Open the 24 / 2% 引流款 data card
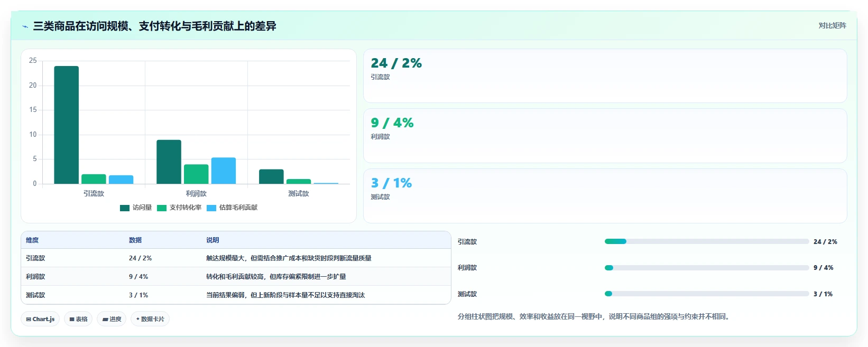 (x=605, y=76)
